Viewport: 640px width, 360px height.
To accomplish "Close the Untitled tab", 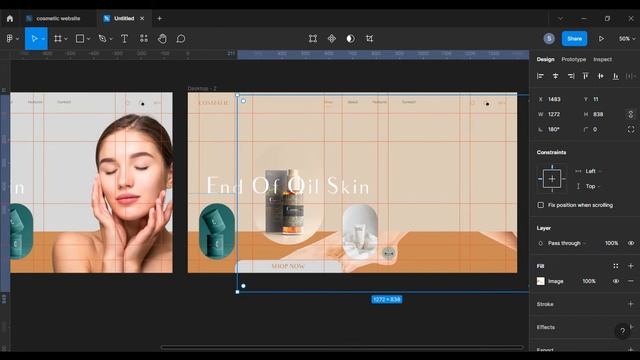I will (142, 18).
